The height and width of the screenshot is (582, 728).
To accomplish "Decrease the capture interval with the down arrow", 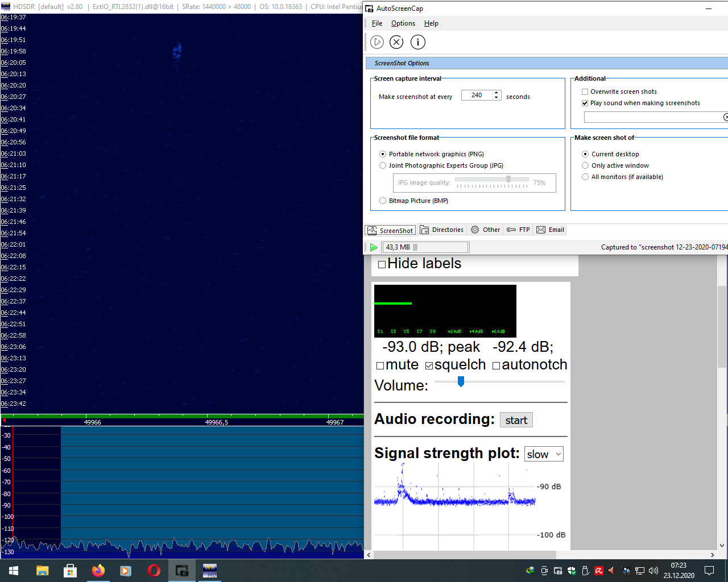I will pyautogui.click(x=497, y=98).
